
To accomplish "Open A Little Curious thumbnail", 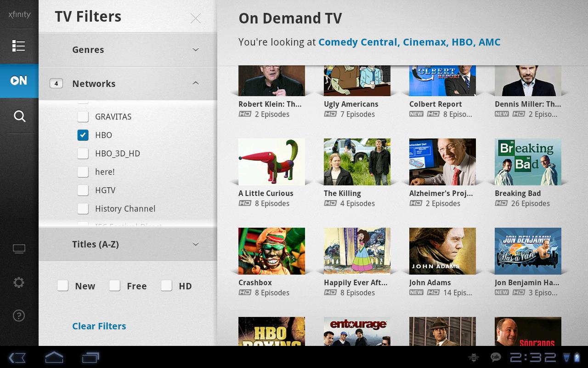I will click(x=271, y=162).
